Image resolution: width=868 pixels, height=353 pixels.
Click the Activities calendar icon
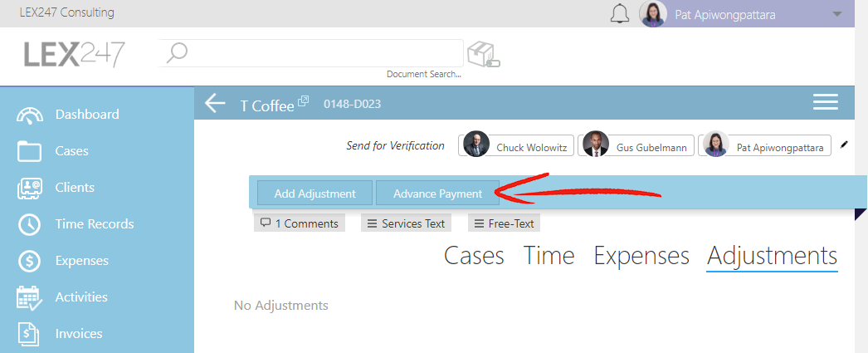[x=29, y=297]
